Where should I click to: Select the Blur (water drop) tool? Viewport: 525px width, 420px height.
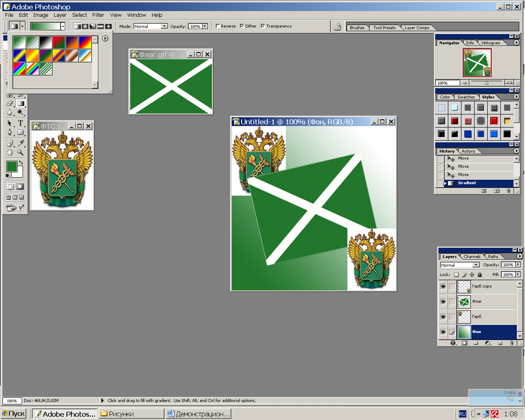click(x=10, y=112)
